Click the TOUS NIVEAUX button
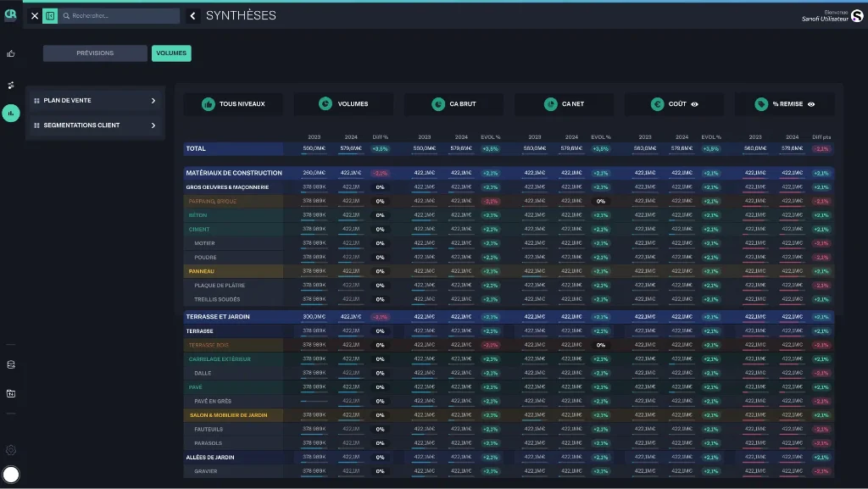Image resolution: width=868 pixels, height=489 pixels. (x=233, y=104)
